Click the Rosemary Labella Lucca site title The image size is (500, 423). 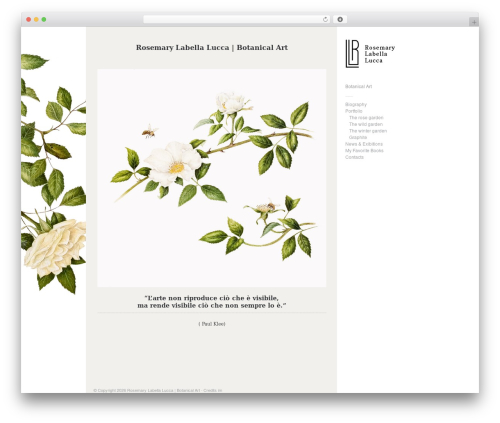click(212, 48)
